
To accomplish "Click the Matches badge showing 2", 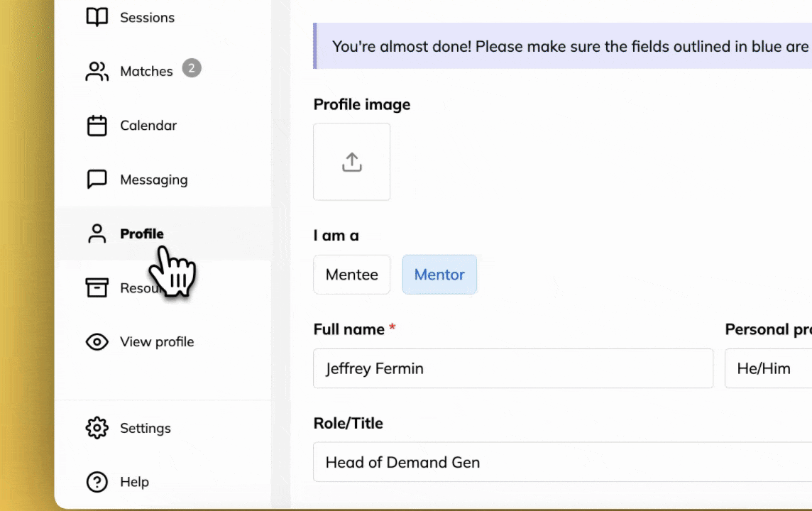I will tap(192, 68).
